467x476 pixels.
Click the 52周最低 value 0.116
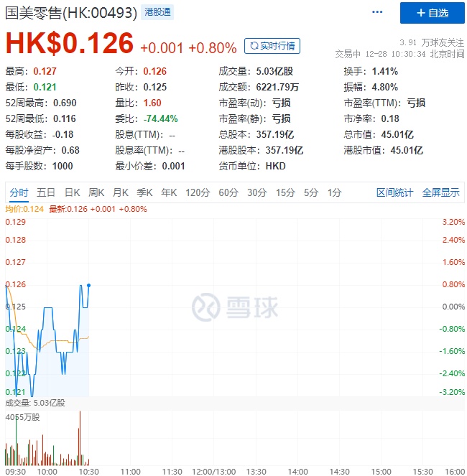pyautogui.click(x=65, y=118)
